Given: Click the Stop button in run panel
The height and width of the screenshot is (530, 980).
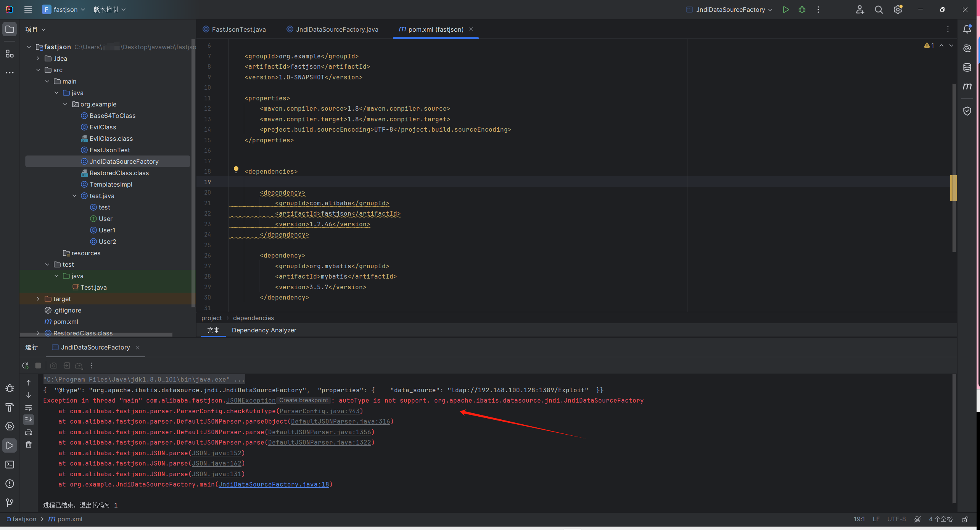Looking at the screenshot, I should [x=38, y=366].
